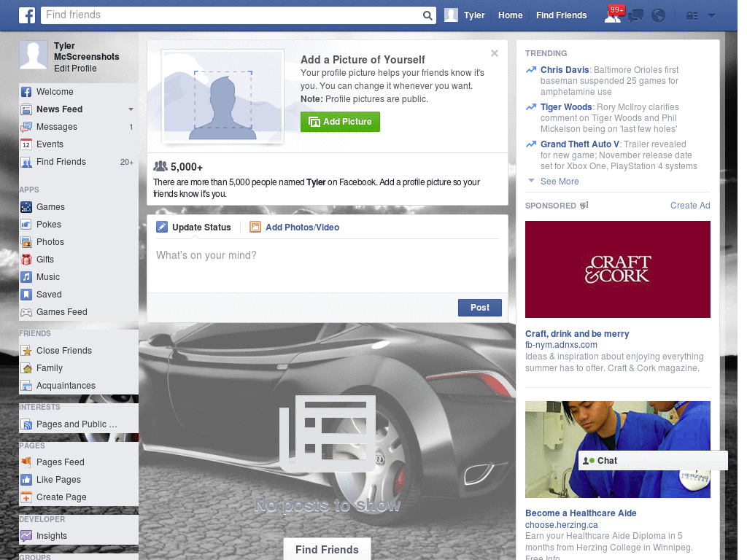
Task: Open the Chris Davis trending topic
Action: (565, 69)
